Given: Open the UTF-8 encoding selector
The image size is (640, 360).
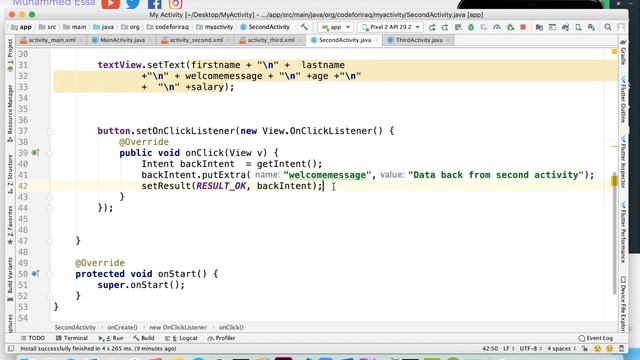Looking at the screenshot, I should pos(530,349).
